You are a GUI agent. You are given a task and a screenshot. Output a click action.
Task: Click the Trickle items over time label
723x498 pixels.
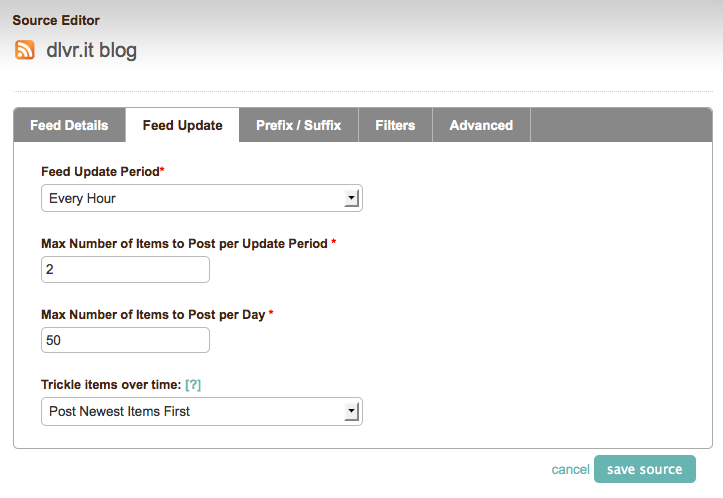111,385
